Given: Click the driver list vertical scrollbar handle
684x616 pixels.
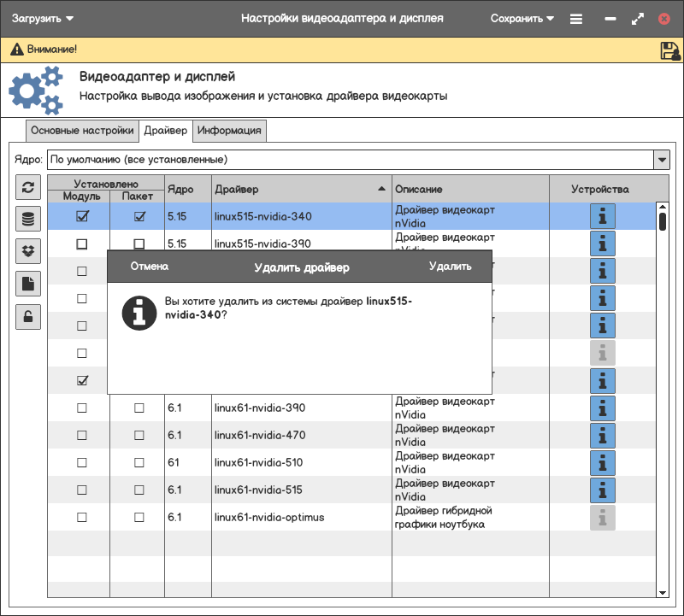Looking at the screenshot, I should [x=662, y=222].
